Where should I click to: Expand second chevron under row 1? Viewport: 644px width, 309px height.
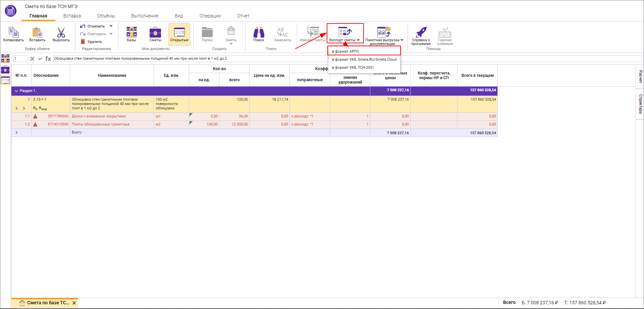click(24, 108)
